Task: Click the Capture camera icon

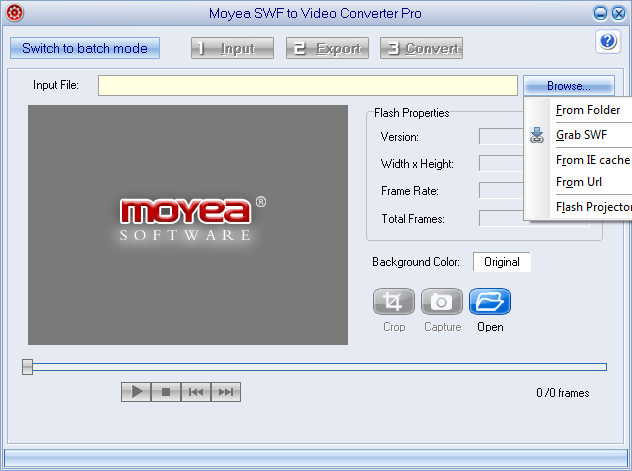Action: coord(442,301)
